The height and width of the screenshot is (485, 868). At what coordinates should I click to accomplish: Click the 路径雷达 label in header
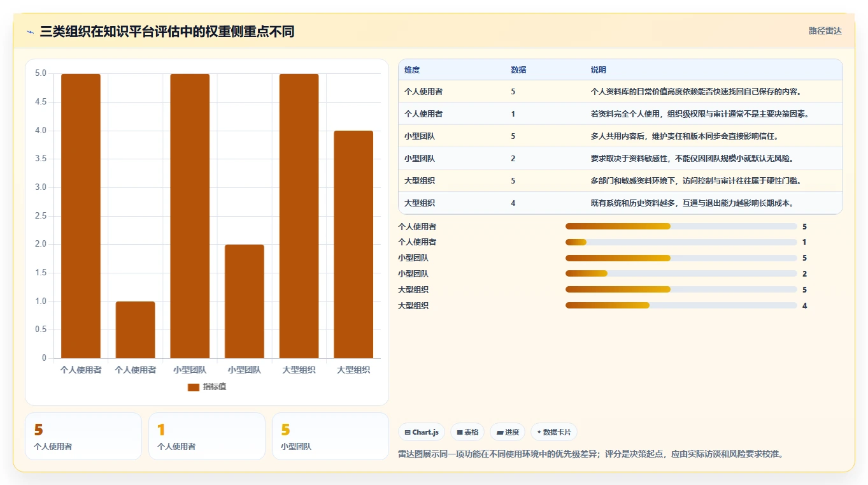pos(825,31)
